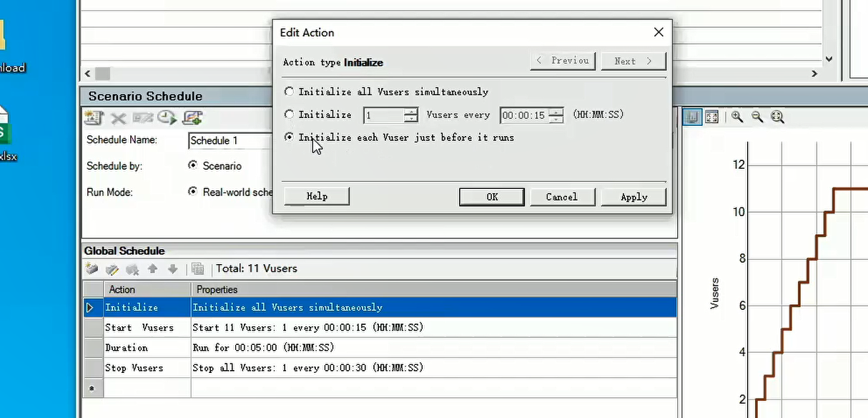Click the Rename Schedule icon in Scenario Schedule
The image size is (868, 418).
pos(142,118)
